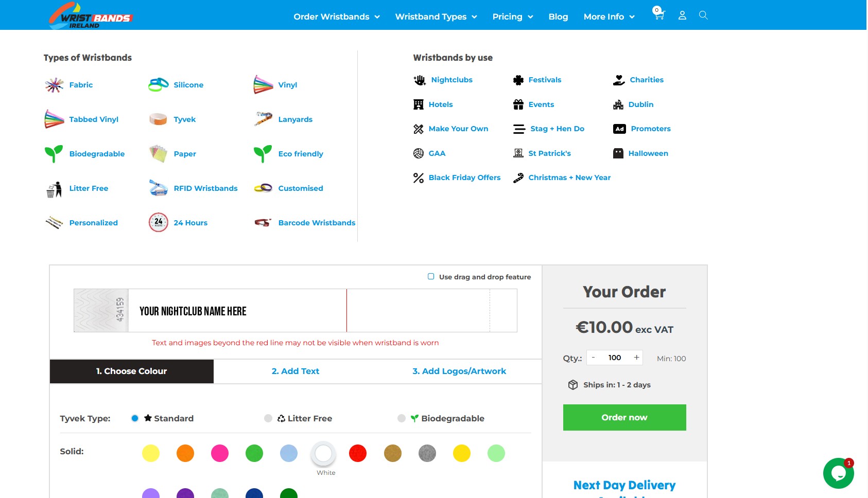Click the Order now button
Viewport: 868px width, 498px height.
point(624,417)
